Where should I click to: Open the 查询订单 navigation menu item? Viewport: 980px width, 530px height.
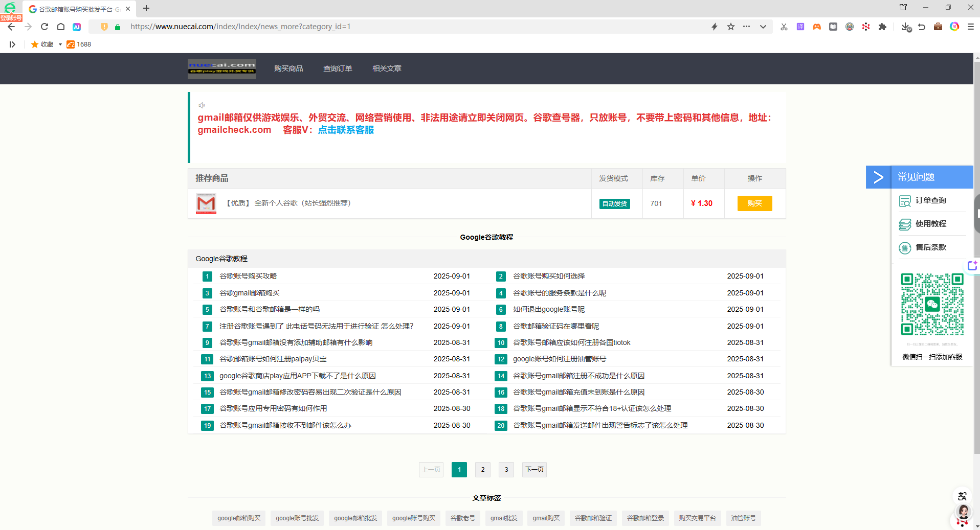pos(338,68)
